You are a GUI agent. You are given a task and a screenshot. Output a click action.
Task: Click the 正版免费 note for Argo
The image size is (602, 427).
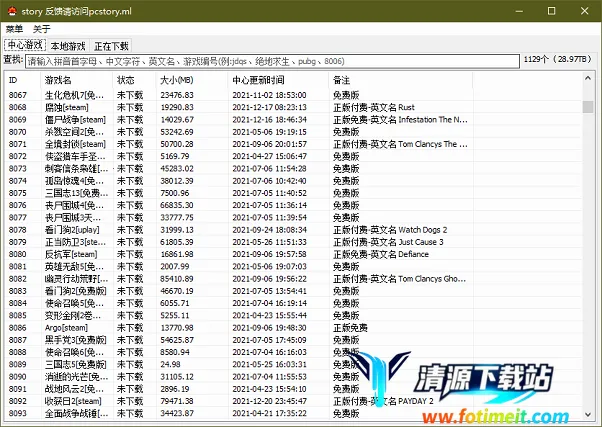click(x=350, y=328)
